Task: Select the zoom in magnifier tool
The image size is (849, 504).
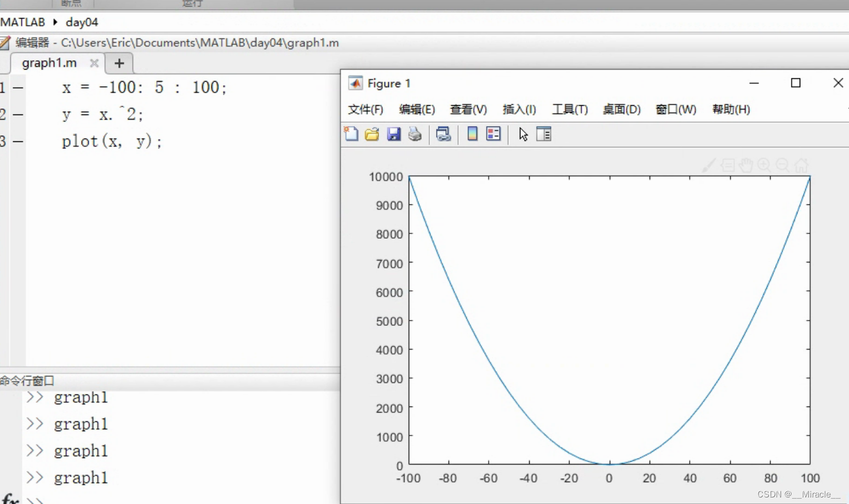Action: pos(764,165)
